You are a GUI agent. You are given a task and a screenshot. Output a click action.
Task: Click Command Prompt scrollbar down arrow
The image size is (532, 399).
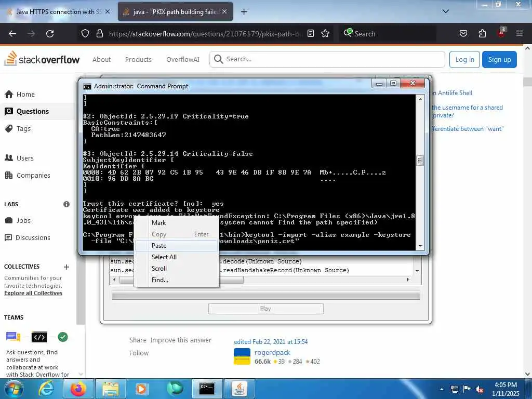click(x=420, y=246)
